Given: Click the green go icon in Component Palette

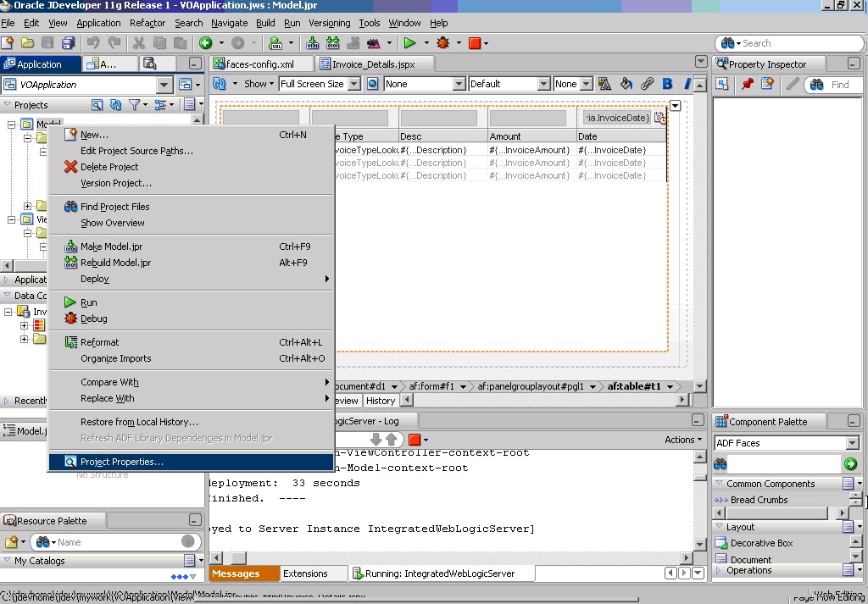Looking at the screenshot, I should point(850,463).
